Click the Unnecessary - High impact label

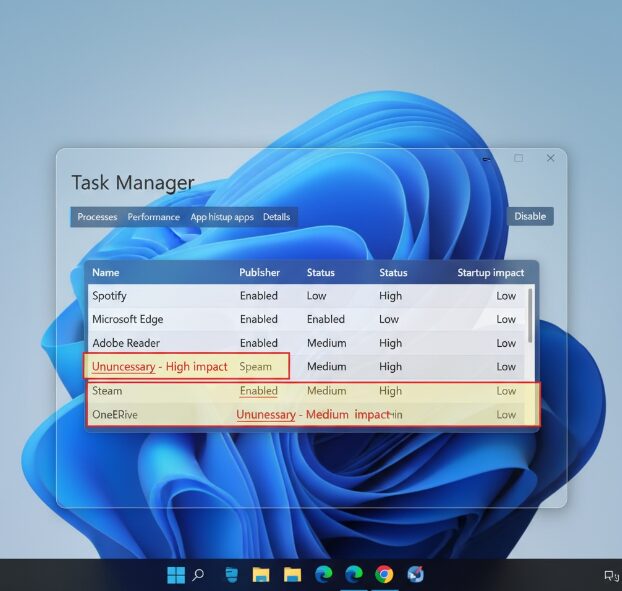click(160, 367)
